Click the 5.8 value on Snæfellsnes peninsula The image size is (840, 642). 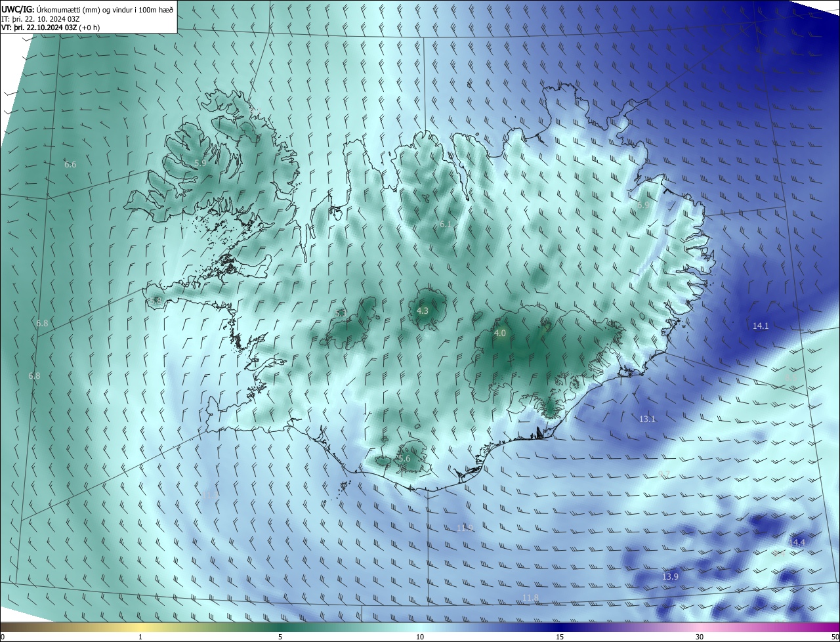pyautogui.click(x=156, y=301)
